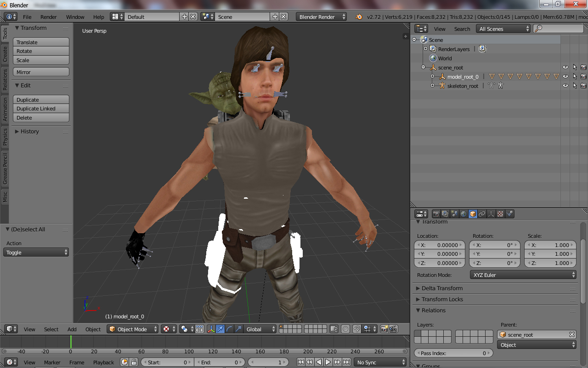588x368 pixels.
Task: Click the Blender logo splash icon
Action: [358, 17]
